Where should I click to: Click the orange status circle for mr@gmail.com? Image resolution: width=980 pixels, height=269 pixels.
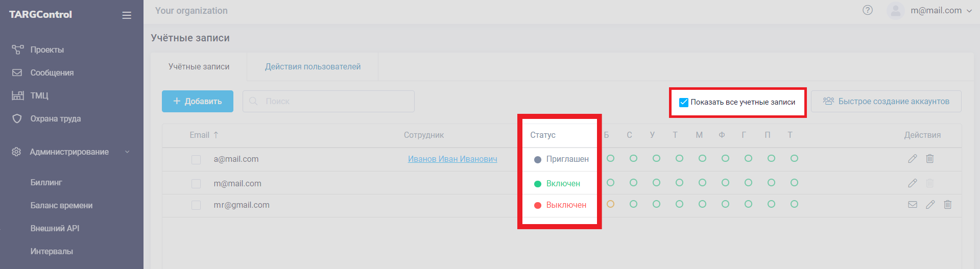click(x=610, y=204)
